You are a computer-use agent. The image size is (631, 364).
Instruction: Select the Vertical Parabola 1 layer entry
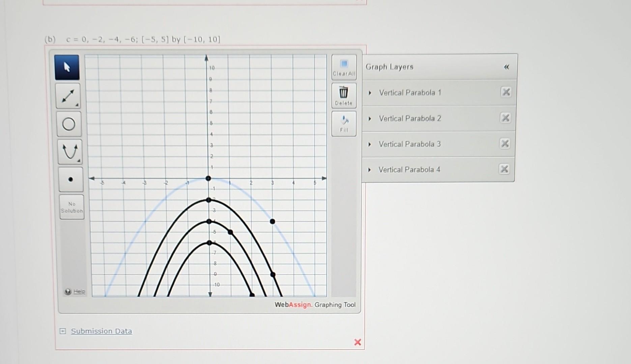point(410,92)
